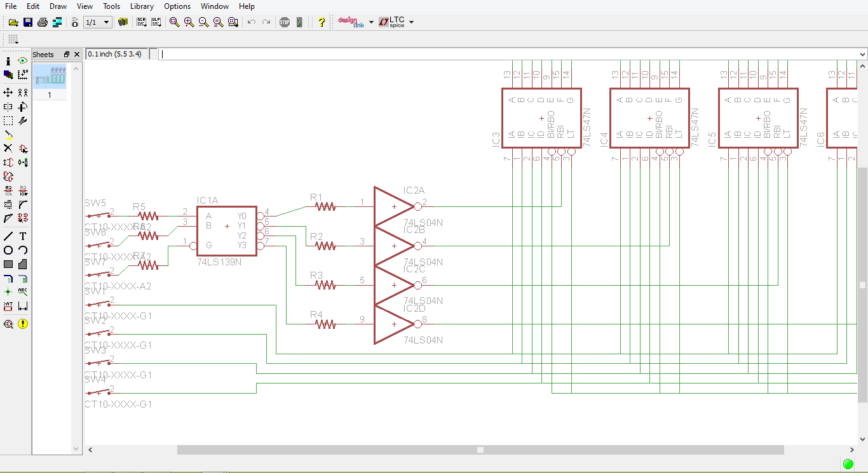Run a script with the SCR icon
868x473 pixels.
pos(142,22)
